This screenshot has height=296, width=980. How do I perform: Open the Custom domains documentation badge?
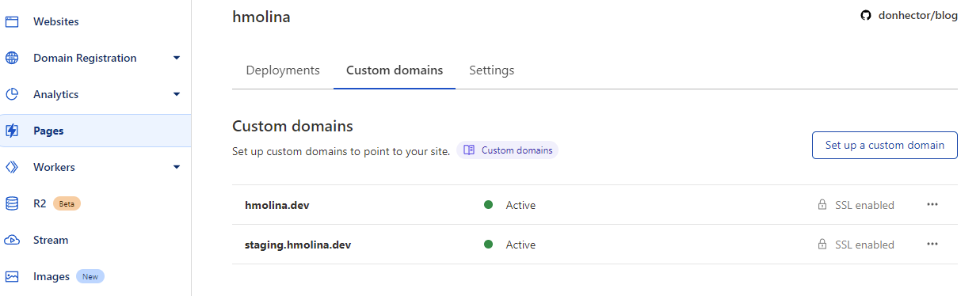(507, 150)
